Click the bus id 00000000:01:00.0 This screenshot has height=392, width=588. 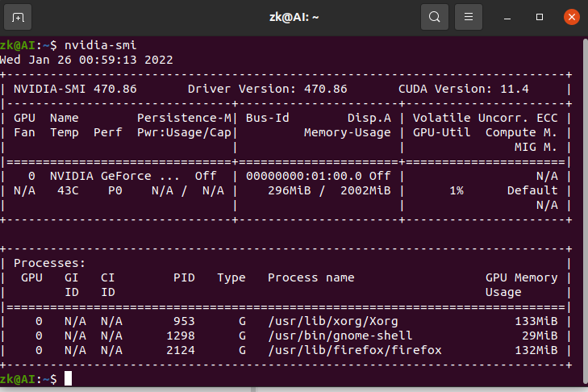pos(304,177)
